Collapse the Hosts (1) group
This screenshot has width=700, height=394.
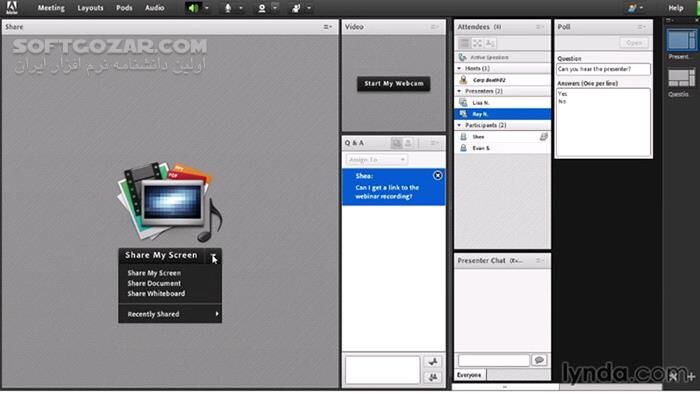click(x=459, y=68)
